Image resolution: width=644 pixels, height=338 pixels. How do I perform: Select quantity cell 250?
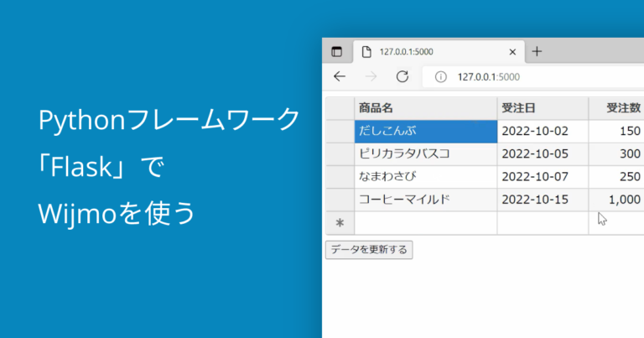[616, 177]
